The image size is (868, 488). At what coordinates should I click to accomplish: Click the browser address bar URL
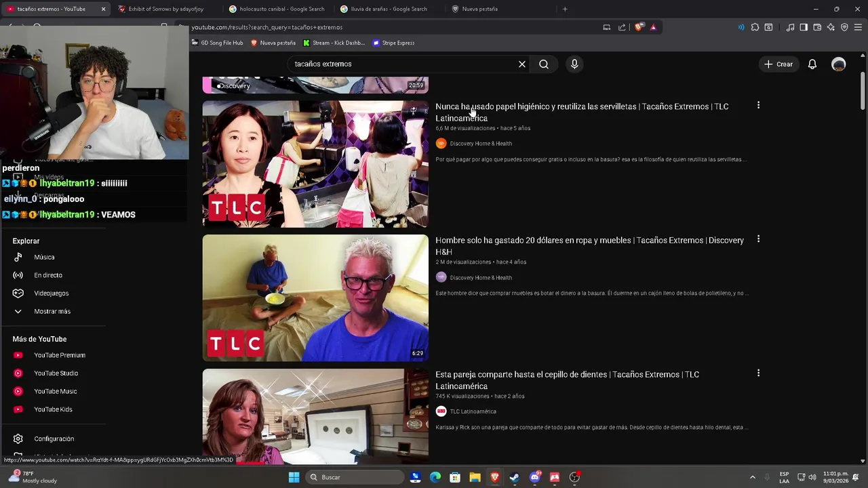(267, 27)
